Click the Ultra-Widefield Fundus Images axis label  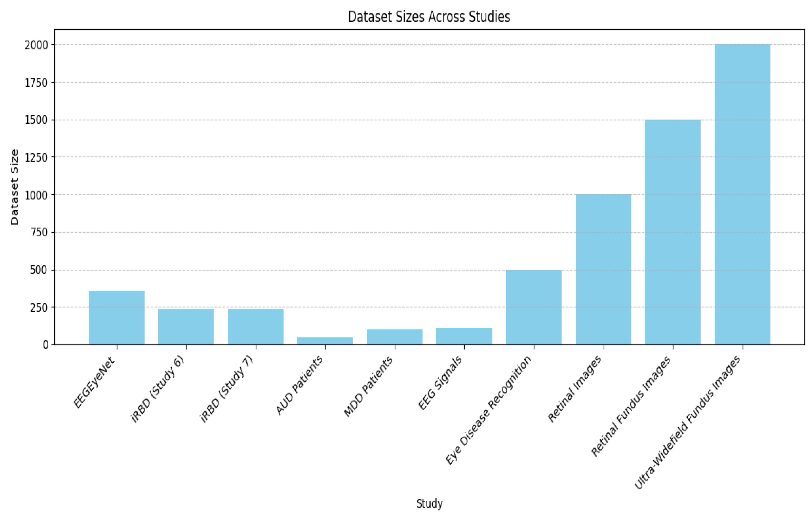(x=688, y=422)
